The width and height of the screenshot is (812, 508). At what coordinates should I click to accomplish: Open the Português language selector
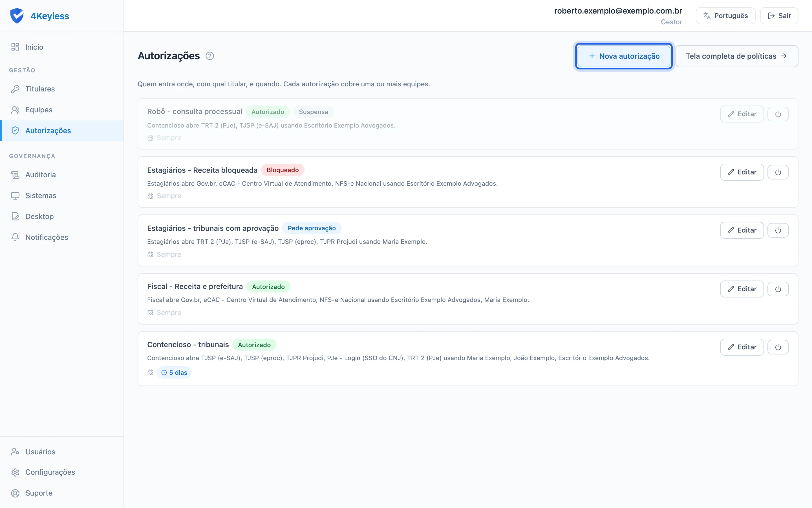[725, 16]
